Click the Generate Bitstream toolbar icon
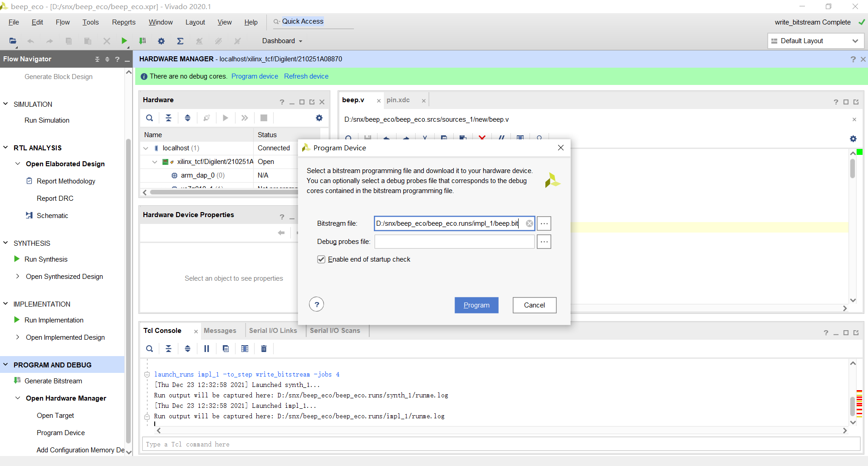This screenshot has height=466, width=868. click(142, 41)
